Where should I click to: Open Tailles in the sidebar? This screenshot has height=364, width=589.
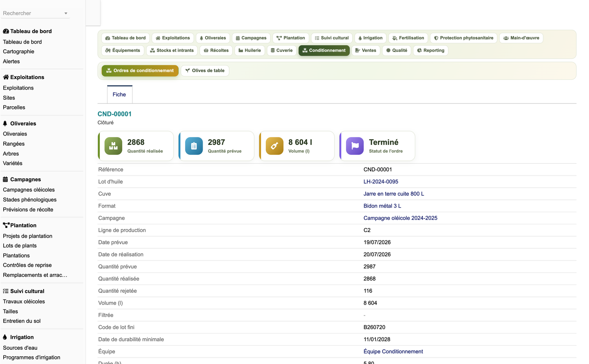click(11, 311)
